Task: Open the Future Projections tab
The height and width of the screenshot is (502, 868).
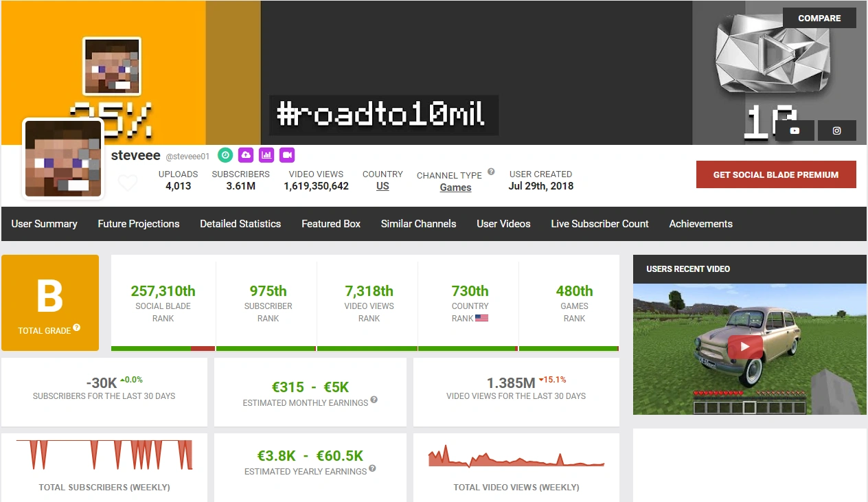Action: click(x=139, y=224)
